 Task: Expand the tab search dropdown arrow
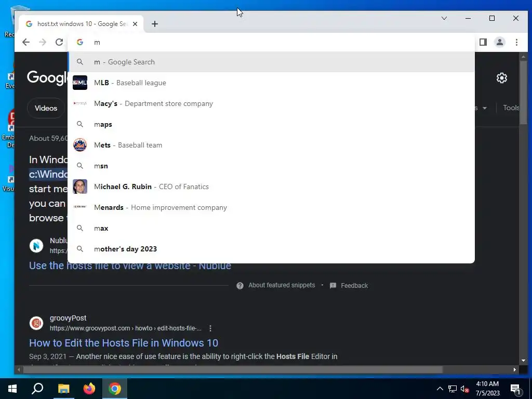[444, 18]
